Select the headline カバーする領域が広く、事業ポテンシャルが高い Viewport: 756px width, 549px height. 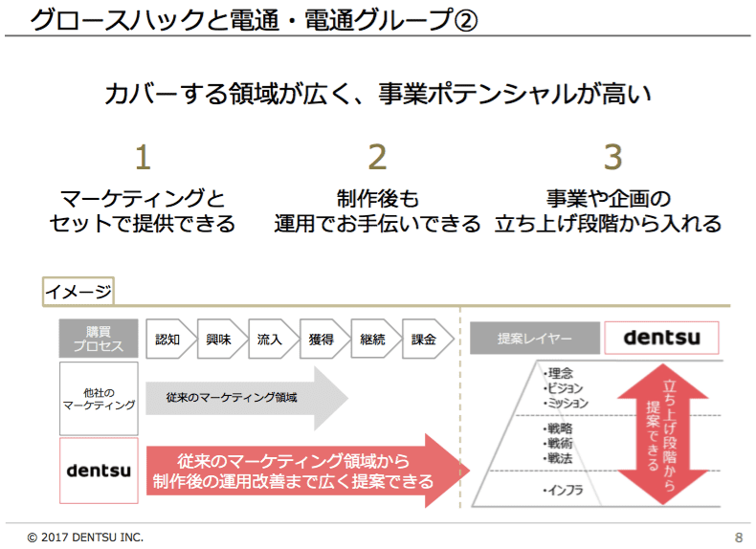point(378,94)
